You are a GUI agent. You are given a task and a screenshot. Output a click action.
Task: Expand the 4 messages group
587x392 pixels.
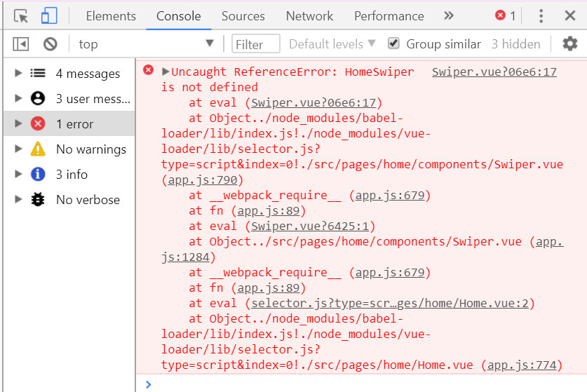tap(18, 73)
